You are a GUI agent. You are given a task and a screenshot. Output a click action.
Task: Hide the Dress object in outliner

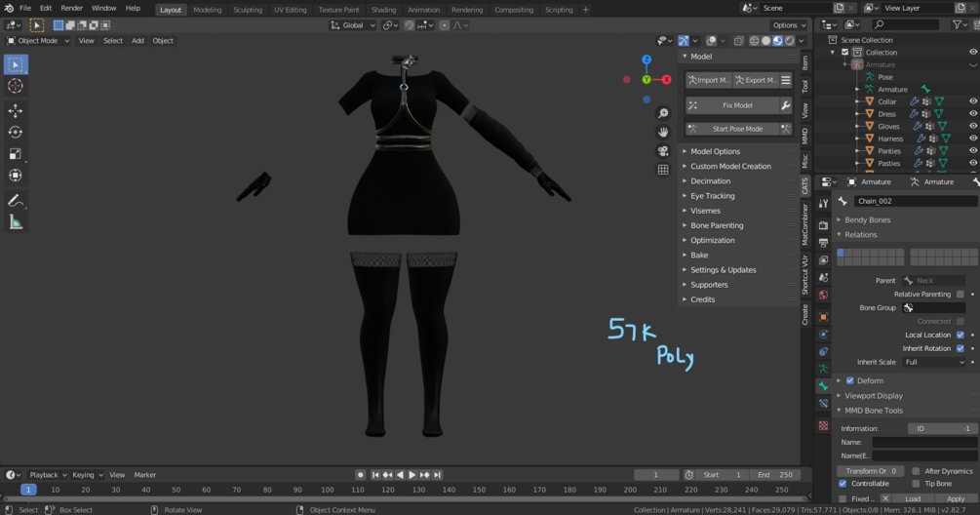pos(973,114)
